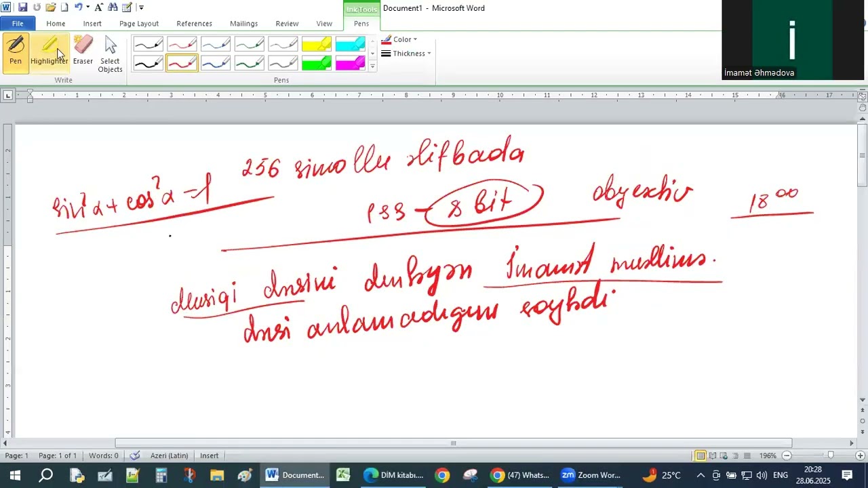
Task: Select the Pen tool in Write group
Action: point(16,52)
